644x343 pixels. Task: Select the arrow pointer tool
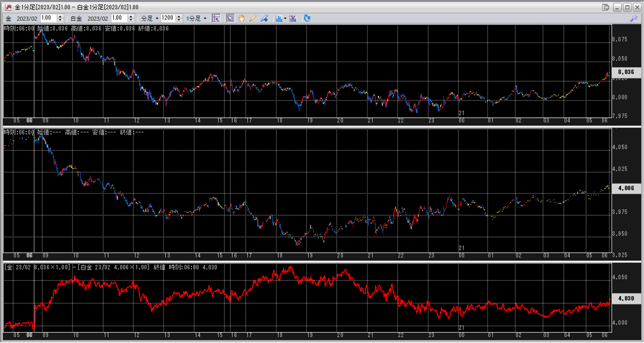pos(230,18)
